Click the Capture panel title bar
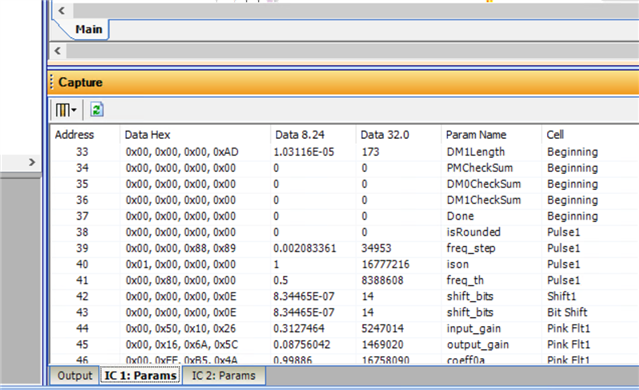 (344, 82)
